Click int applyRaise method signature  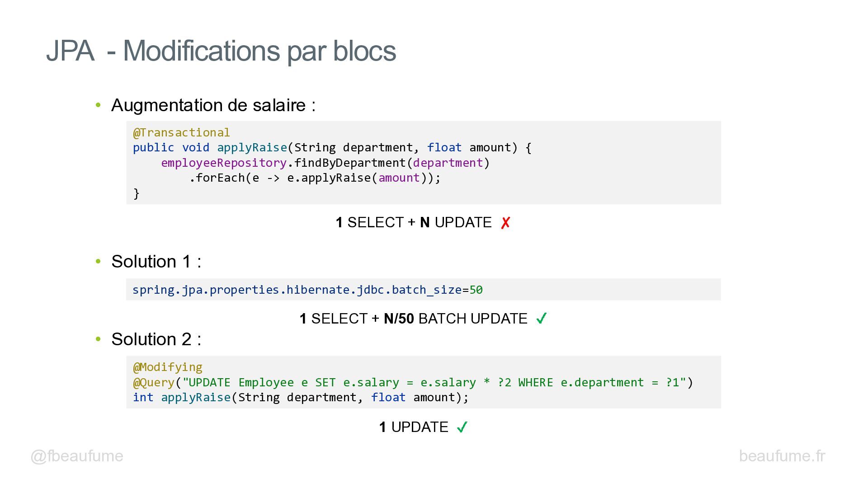tap(301, 397)
